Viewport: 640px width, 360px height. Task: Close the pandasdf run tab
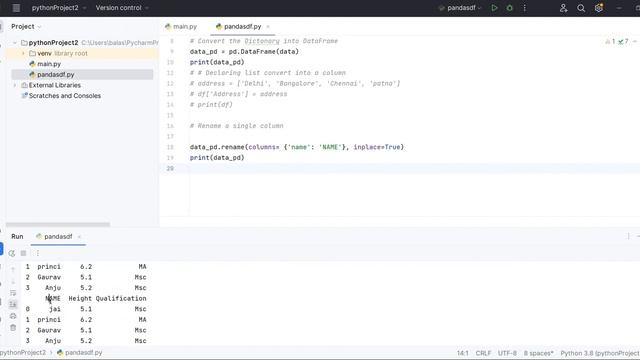point(79,237)
